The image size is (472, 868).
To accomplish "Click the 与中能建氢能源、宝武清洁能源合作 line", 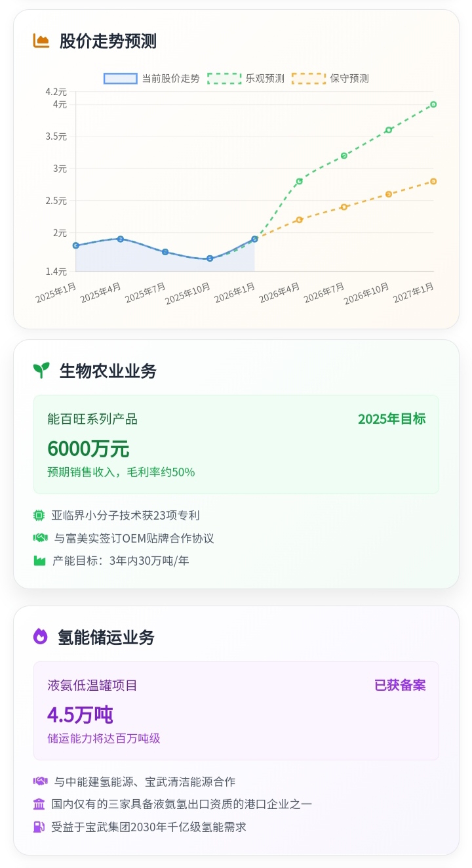I will click(x=144, y=782).
